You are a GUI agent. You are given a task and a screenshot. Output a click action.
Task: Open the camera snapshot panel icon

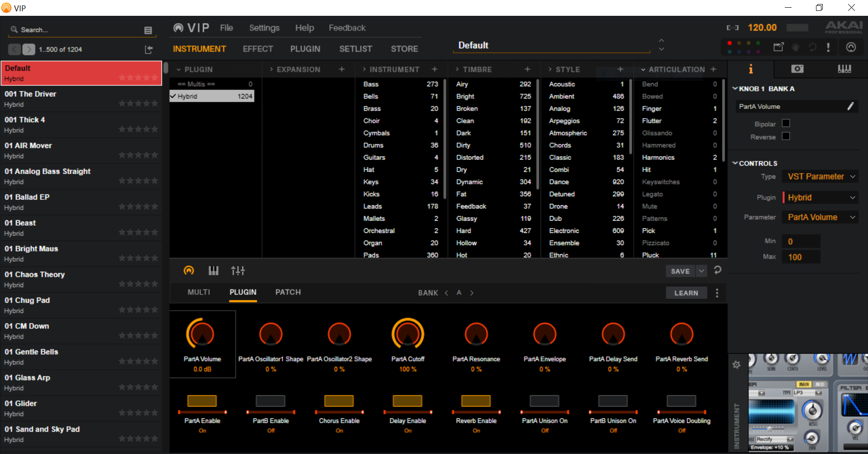point(797,69)
